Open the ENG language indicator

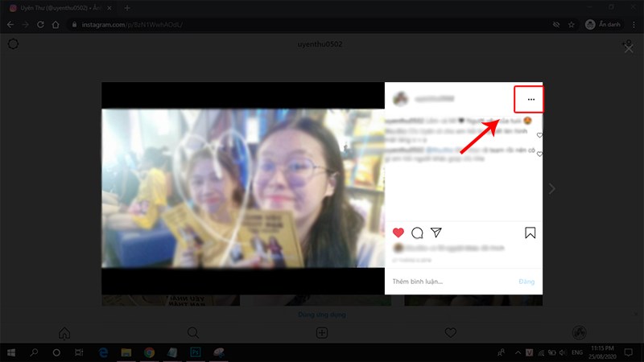pos(577,352)
